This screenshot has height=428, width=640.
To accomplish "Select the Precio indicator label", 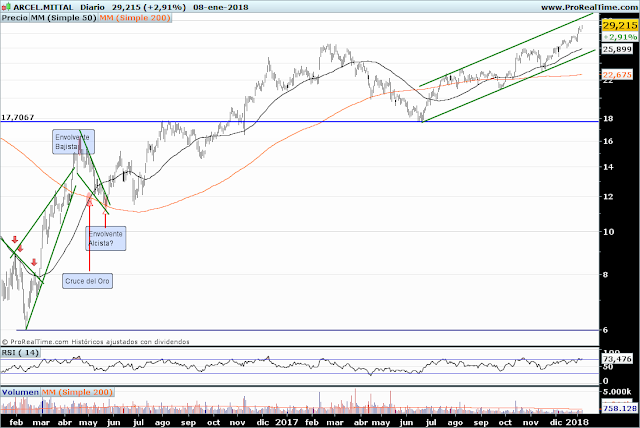I will pyautogui.click(x=15, y=18).
